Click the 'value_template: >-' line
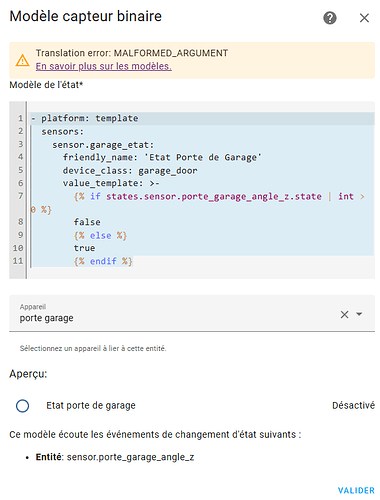Screen dimensions: 380x500 [111, 183]
